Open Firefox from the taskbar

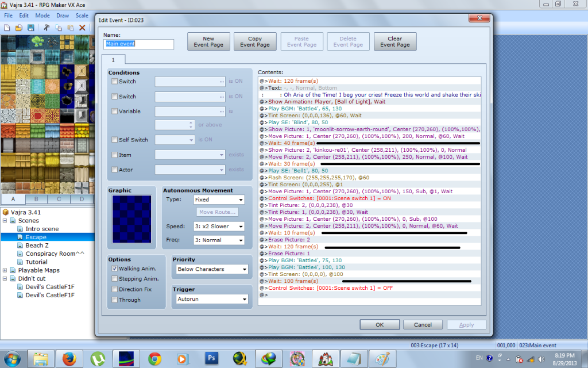point(69,359)
